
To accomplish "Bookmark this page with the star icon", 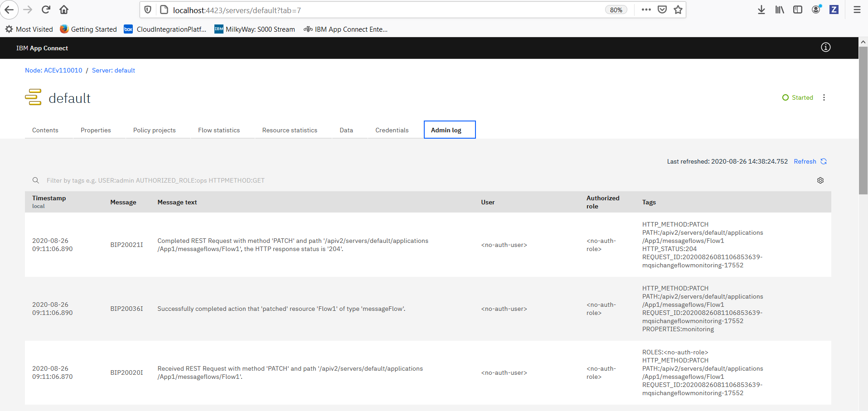I will click(678, 10).
